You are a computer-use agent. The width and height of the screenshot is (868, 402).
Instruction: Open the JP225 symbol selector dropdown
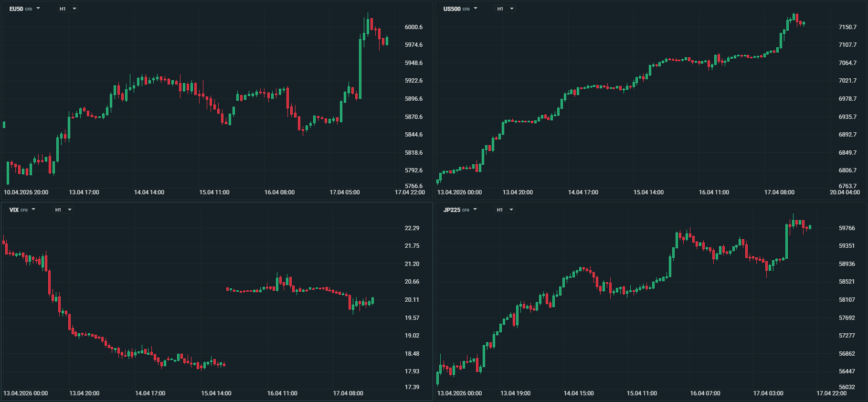[460, 210]
